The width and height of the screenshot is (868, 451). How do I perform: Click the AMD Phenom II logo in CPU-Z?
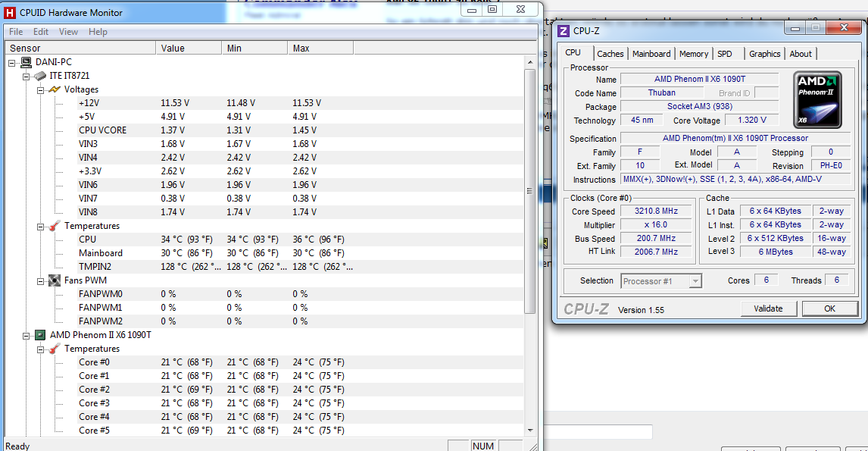click(x=817, y=100)
